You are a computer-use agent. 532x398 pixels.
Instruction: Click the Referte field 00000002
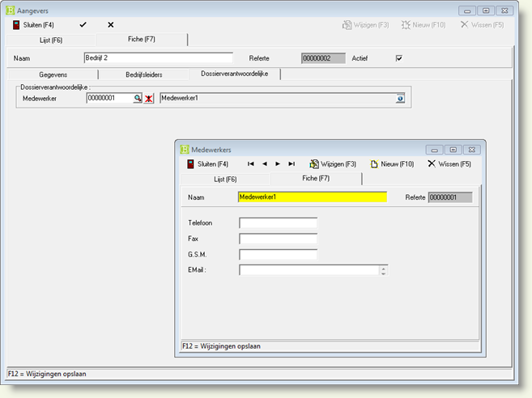[x=323, y=58]
